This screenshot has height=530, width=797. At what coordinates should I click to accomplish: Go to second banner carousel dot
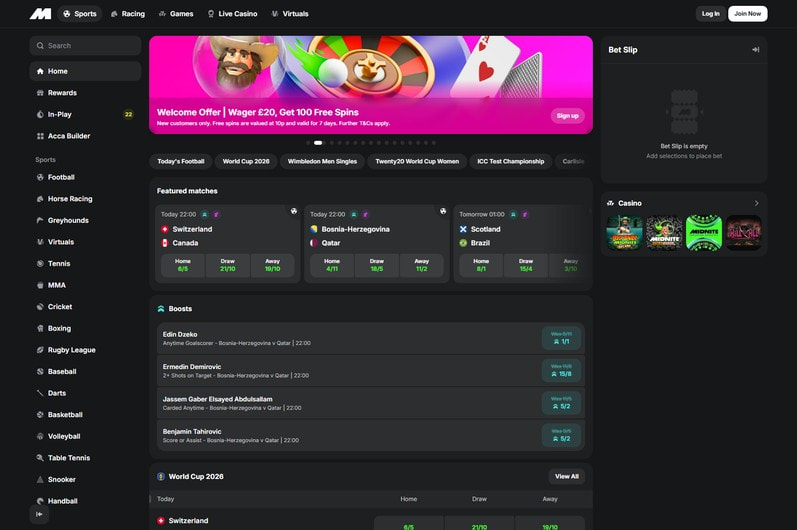tap(318, 143)
